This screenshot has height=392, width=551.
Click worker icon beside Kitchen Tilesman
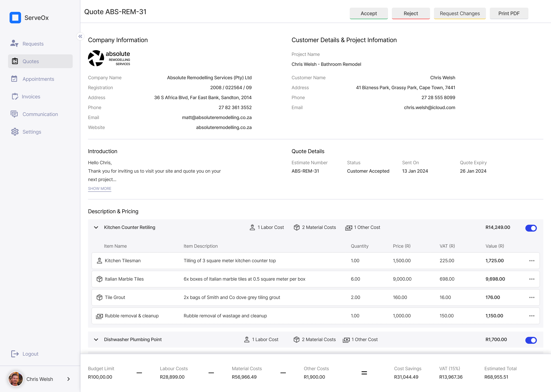(99, 261)
